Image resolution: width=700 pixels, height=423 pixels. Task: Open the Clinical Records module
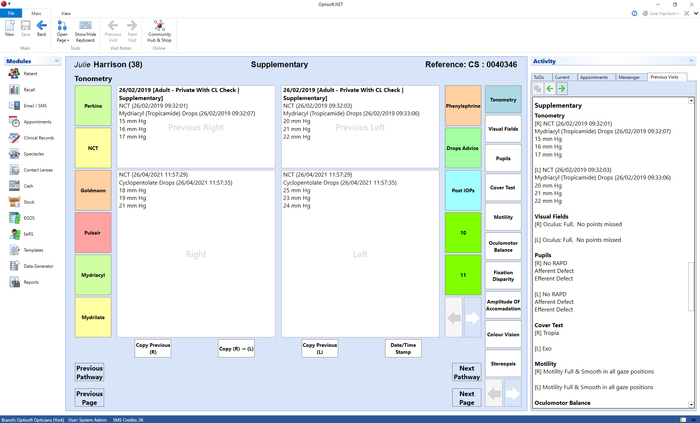[31, 138]
